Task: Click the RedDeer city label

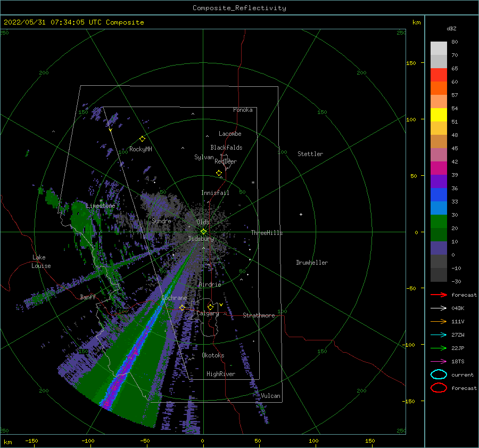Action: point(226,161)
